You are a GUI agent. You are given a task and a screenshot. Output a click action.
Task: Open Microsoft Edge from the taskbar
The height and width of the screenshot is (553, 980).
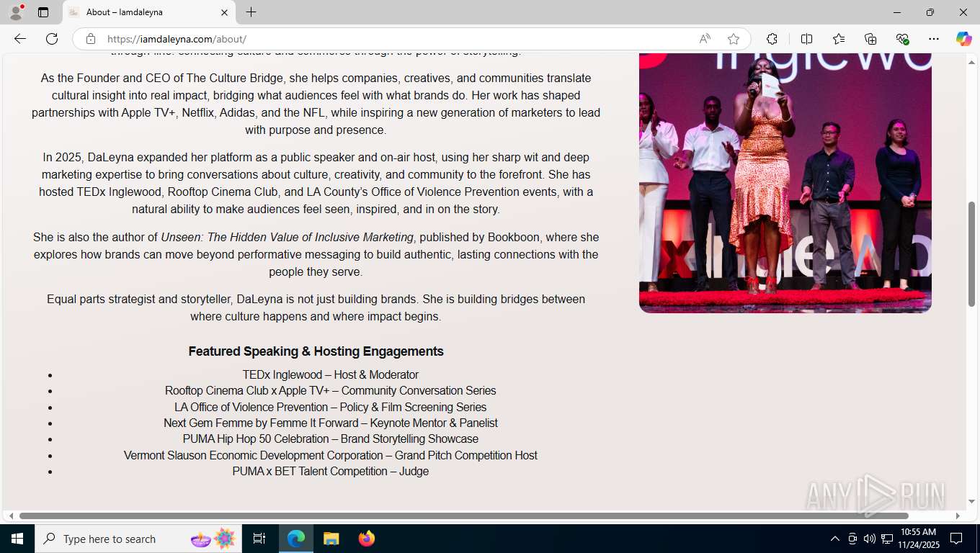pos(296,539)
